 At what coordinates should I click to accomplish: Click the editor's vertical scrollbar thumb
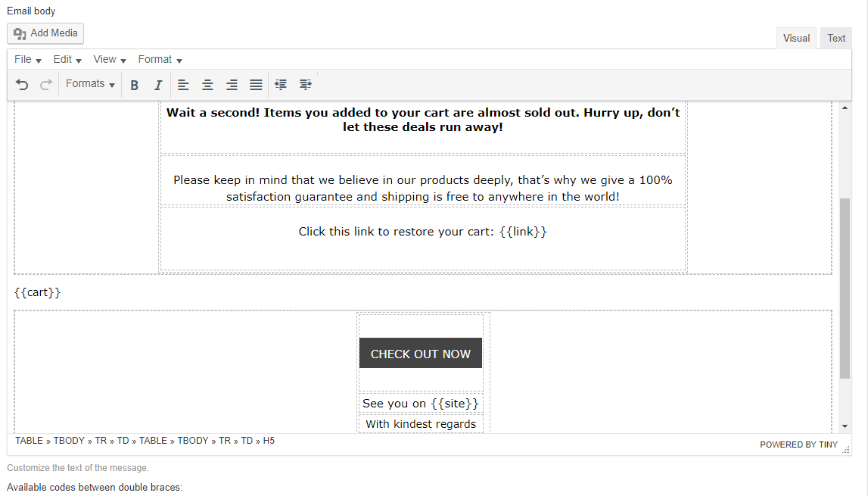[845, 288]
